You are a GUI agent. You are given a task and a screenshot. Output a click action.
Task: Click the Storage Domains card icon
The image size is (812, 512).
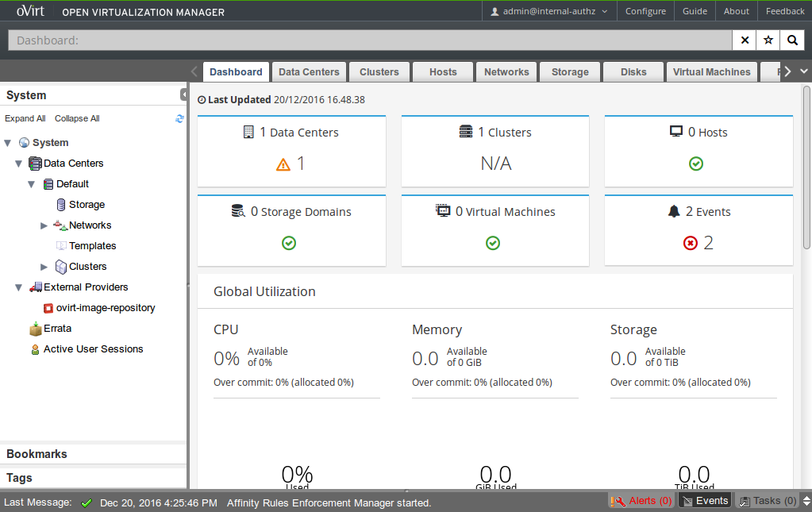coord(238,211)
